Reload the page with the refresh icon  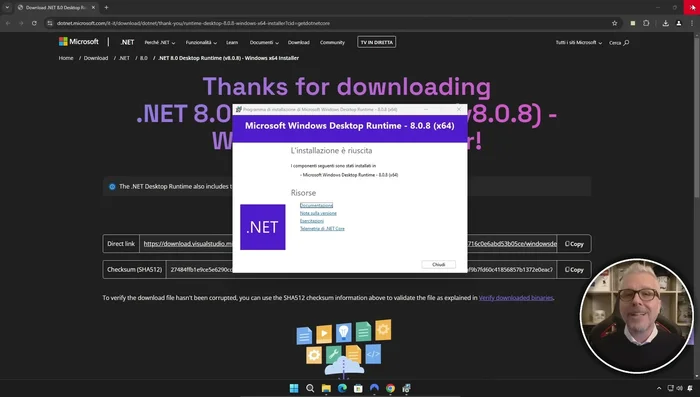[34, 23]
